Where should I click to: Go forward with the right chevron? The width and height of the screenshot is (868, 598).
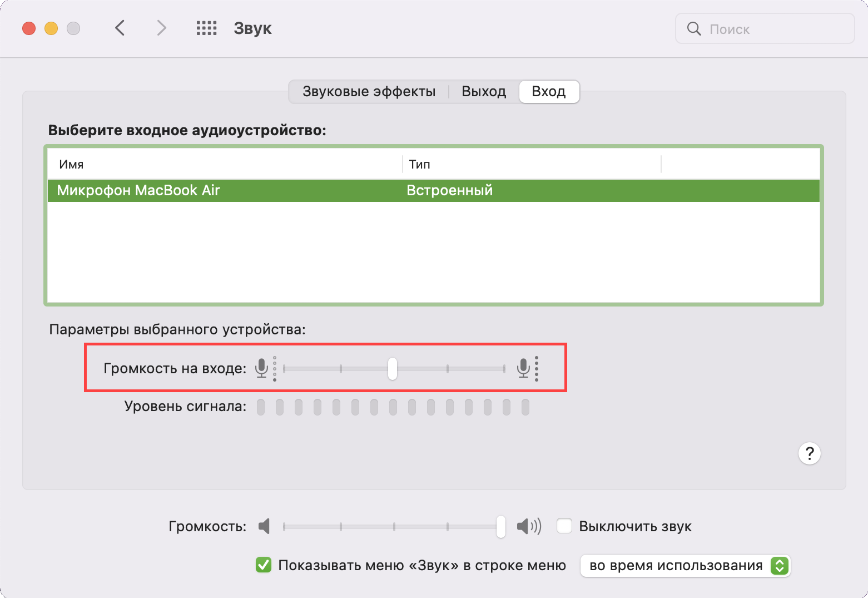pyautogui.click(x=161, y=28)
